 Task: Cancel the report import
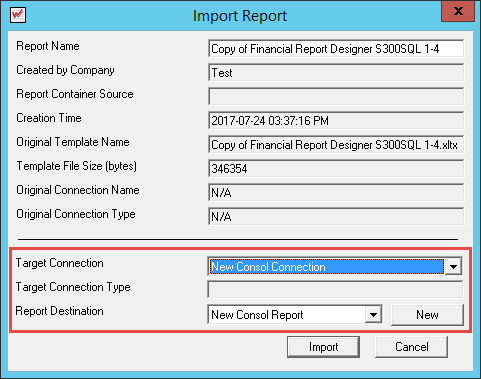click(x=411, y=347)
